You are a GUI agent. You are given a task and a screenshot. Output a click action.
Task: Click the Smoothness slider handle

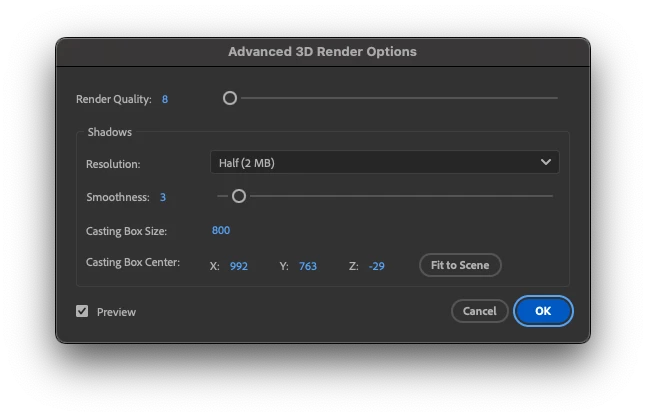click(239, 196)
